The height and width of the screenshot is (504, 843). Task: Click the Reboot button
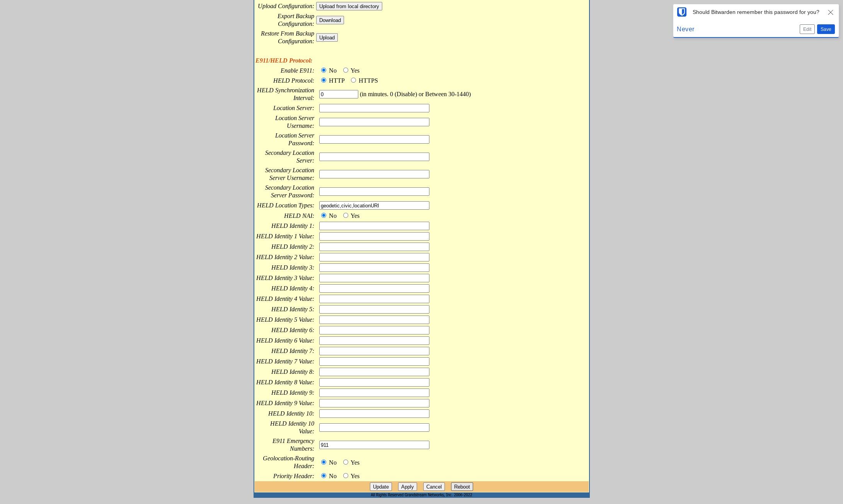click(462, 487)
